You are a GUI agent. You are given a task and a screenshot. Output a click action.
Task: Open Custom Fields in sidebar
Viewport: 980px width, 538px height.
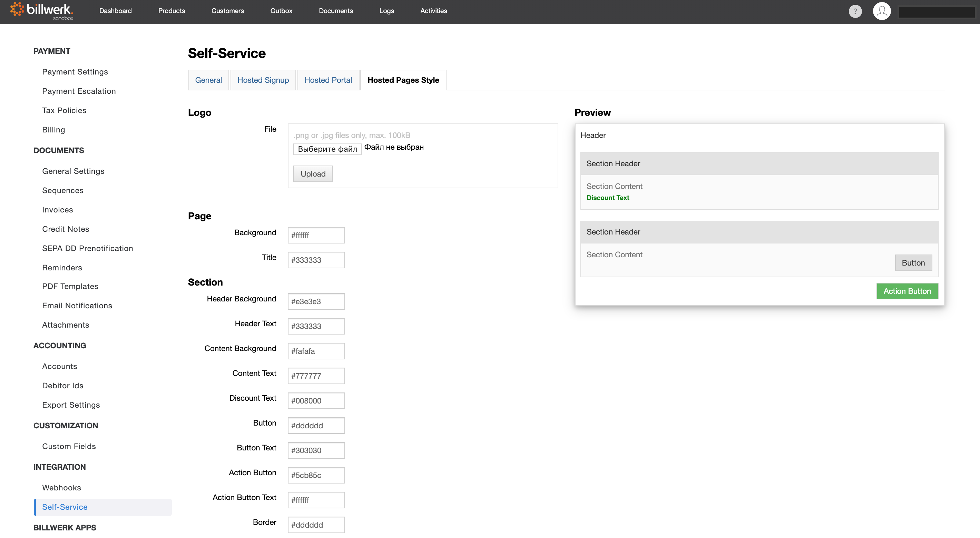69,446
